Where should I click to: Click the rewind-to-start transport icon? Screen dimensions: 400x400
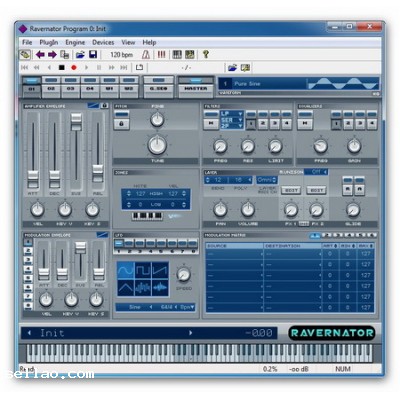coord(24,68)
